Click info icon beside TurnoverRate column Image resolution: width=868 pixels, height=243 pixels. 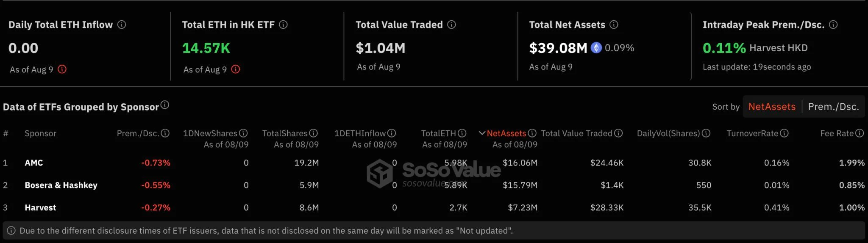(784, 133)
